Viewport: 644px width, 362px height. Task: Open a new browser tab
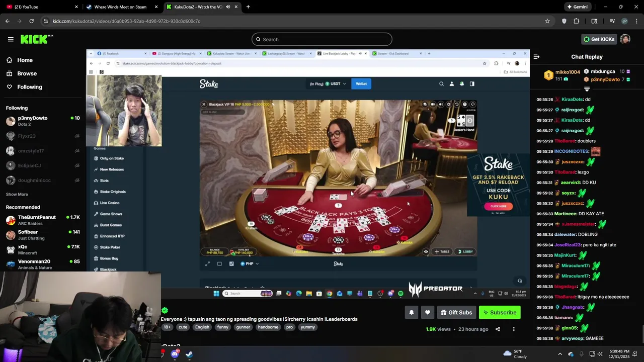248,7
